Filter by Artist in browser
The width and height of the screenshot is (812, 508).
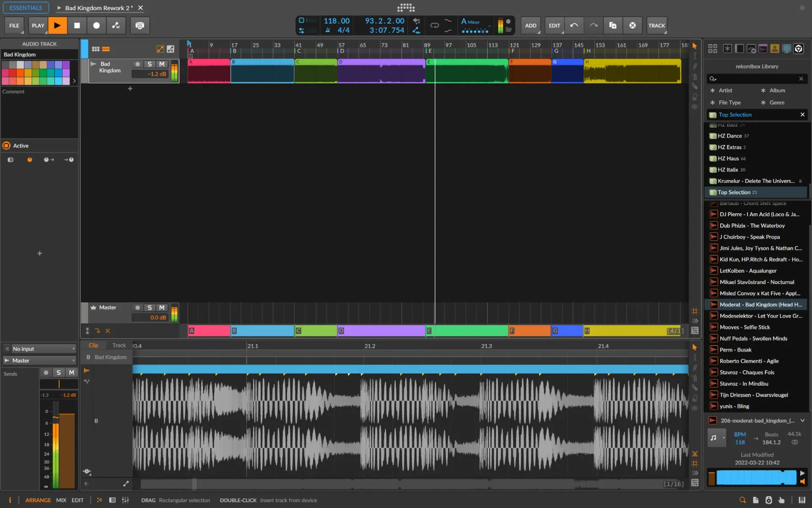click(725, 90)
